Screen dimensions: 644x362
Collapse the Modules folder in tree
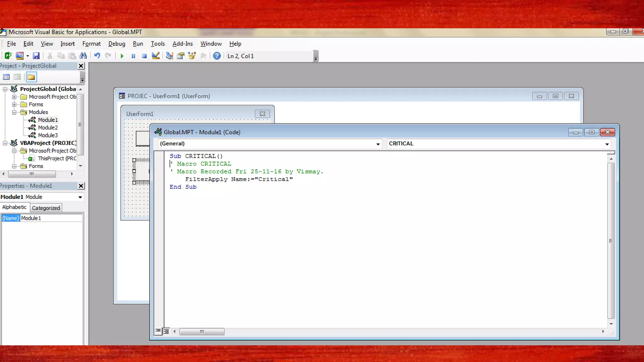click(x=14, y=112)
